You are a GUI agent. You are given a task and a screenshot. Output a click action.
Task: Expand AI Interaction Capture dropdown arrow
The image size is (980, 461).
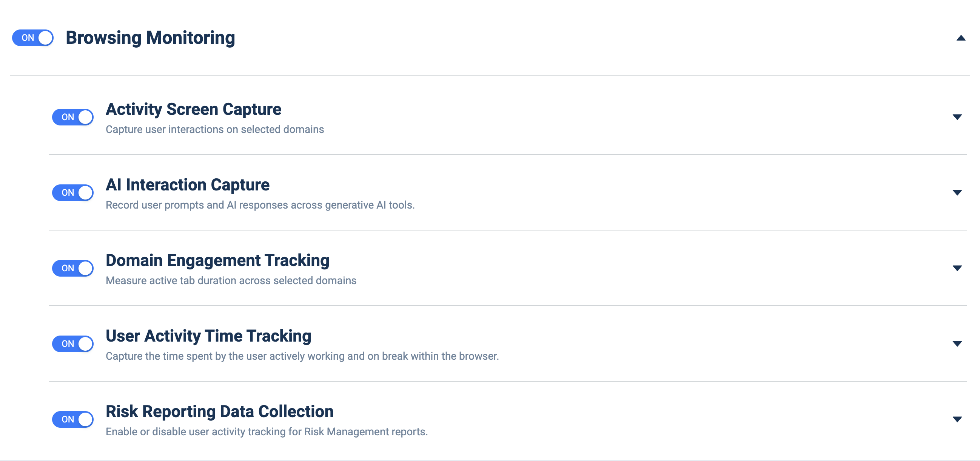[957, 193]
